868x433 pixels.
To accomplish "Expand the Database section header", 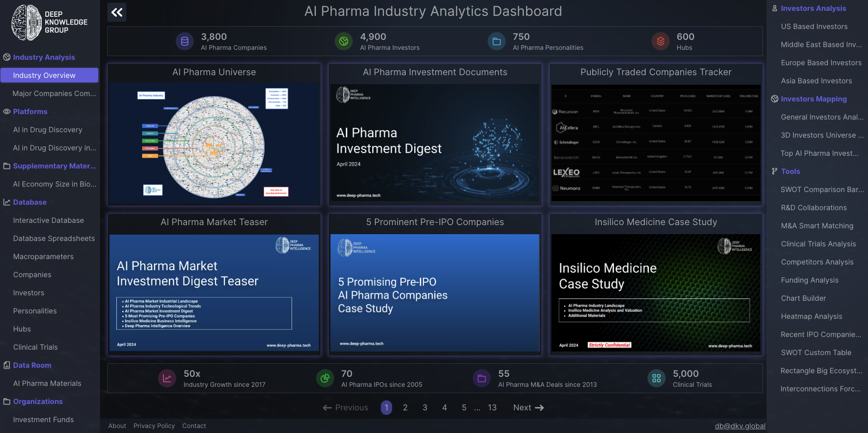I will (x=30, y=202).
